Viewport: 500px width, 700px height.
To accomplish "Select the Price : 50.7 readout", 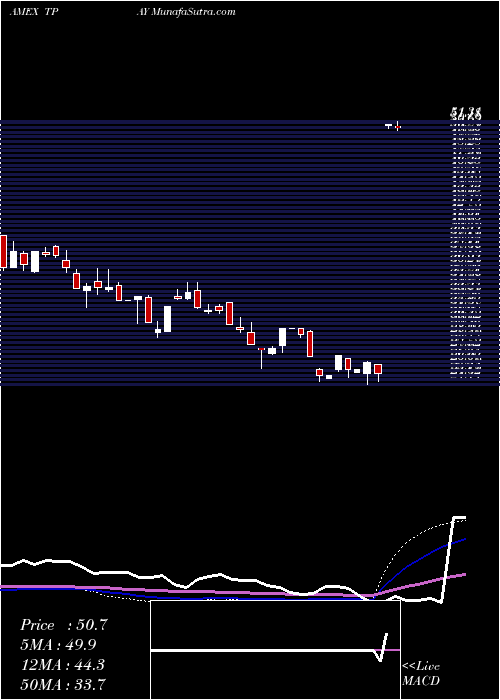I will click(64, 625).
